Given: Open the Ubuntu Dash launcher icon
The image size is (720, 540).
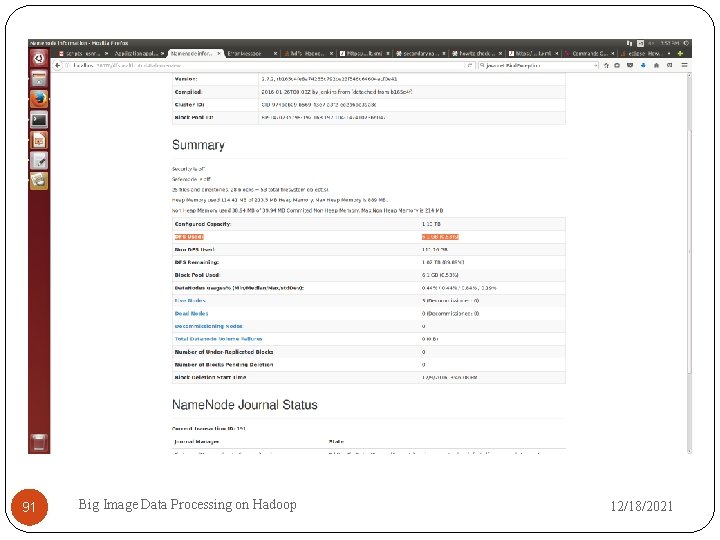Looking at the screenshot, I should [x=39, y=59].
